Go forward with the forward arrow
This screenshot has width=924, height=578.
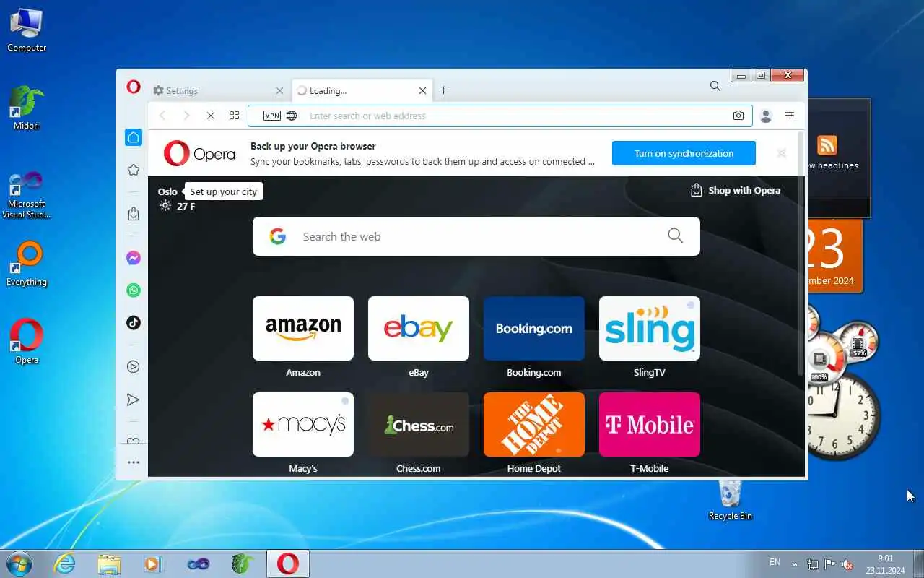point(186,116)
